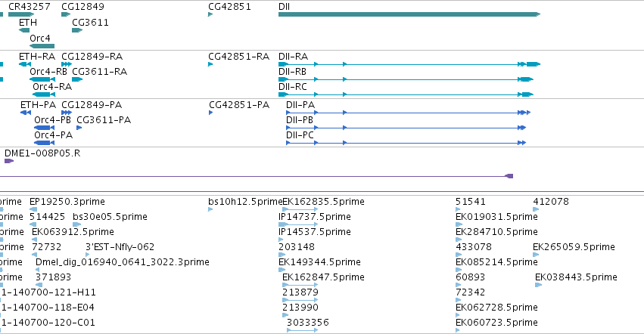The image size is (644, 334).
Task: Click the Dll-RA transcript label
Action: pos(294,56)
